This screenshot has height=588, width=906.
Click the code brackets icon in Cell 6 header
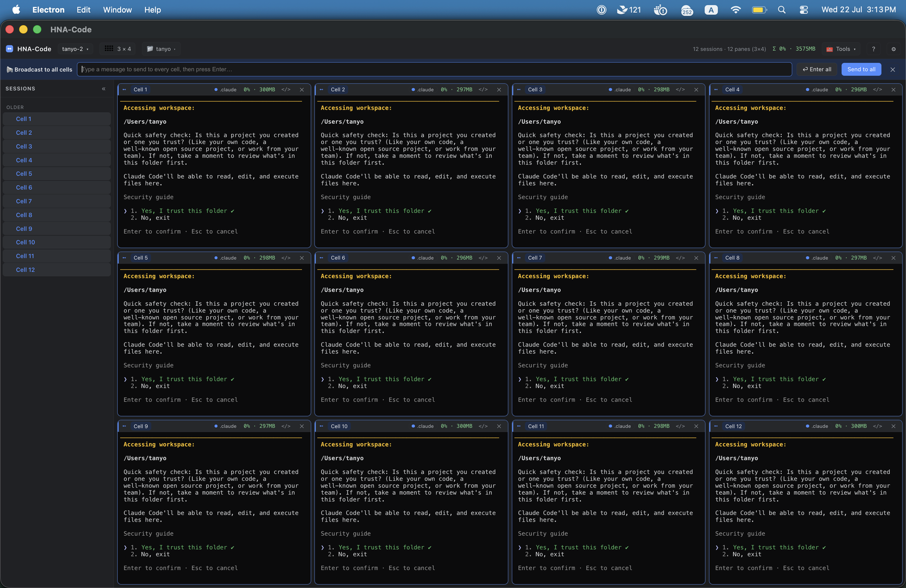click(483, 258)
